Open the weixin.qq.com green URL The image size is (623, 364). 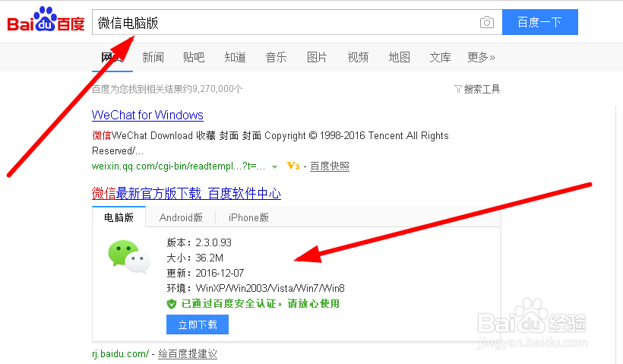pyautogui.click(x=179, y=166)
